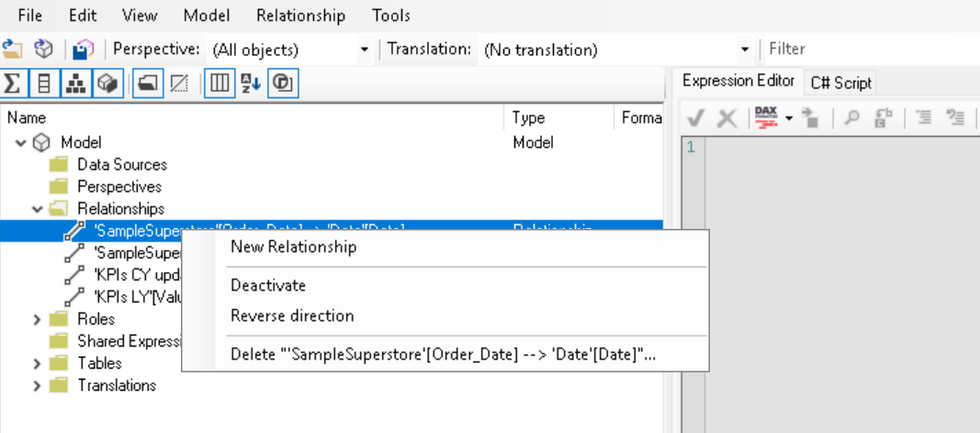Toggle metadata info columns button

(x=220, y=84)
